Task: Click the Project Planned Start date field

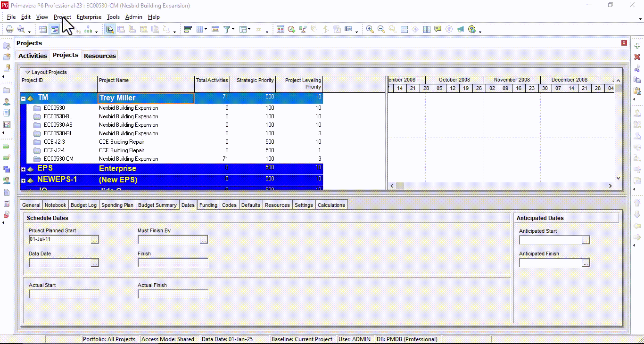Action: [x=59, y=239]
